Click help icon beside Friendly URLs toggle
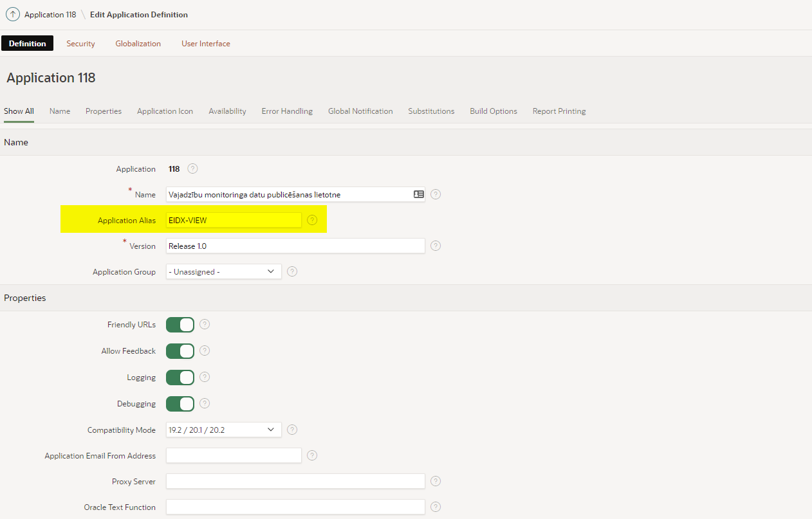The image size is (812, 519). coord(205,324)
